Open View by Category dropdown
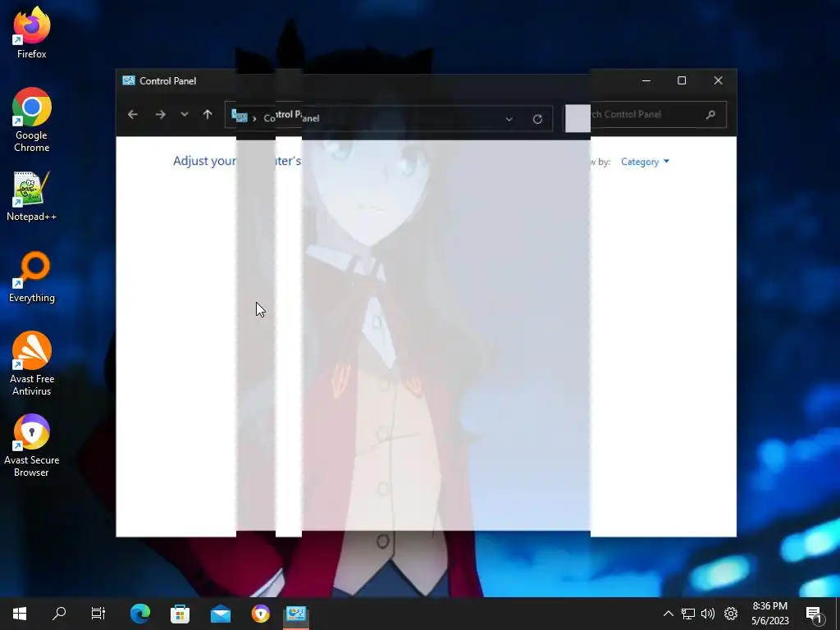 [x=645, y=162]
